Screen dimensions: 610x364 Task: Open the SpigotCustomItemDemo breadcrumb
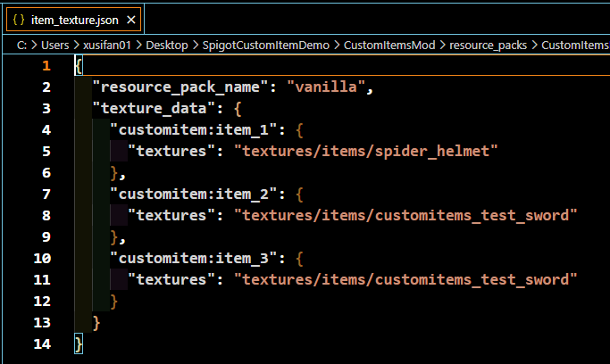266,45
